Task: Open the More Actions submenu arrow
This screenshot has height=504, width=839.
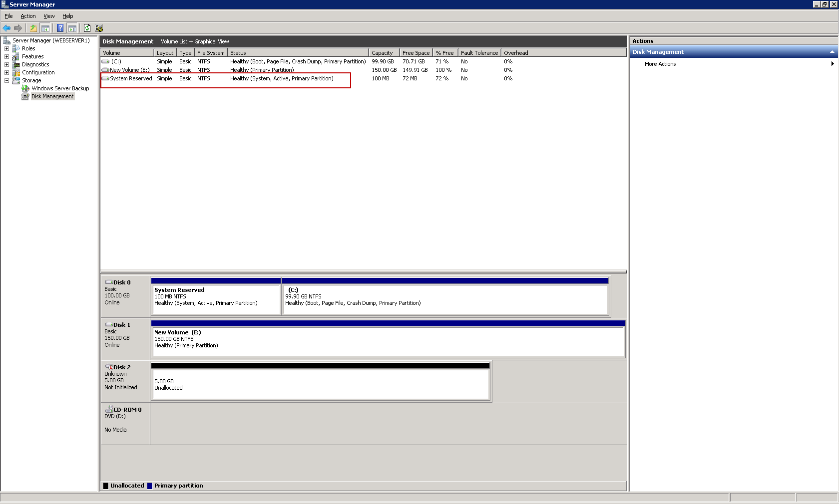Action: tap(832, 64)
